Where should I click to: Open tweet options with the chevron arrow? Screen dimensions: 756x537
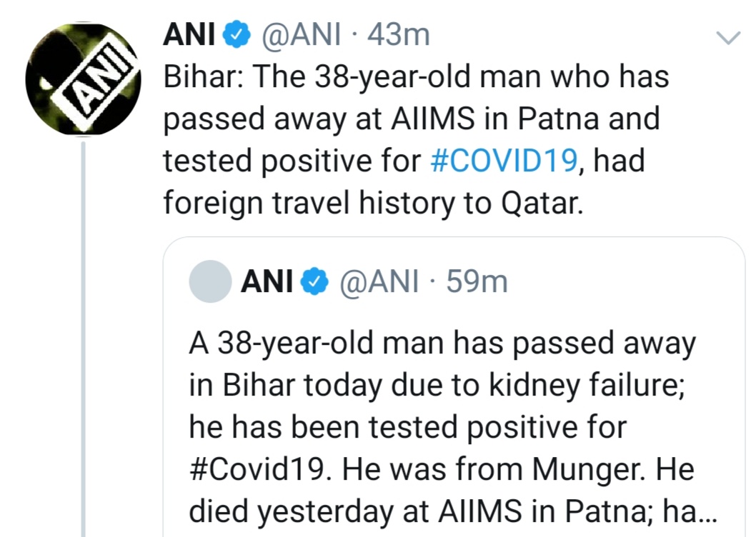[728, 38]
